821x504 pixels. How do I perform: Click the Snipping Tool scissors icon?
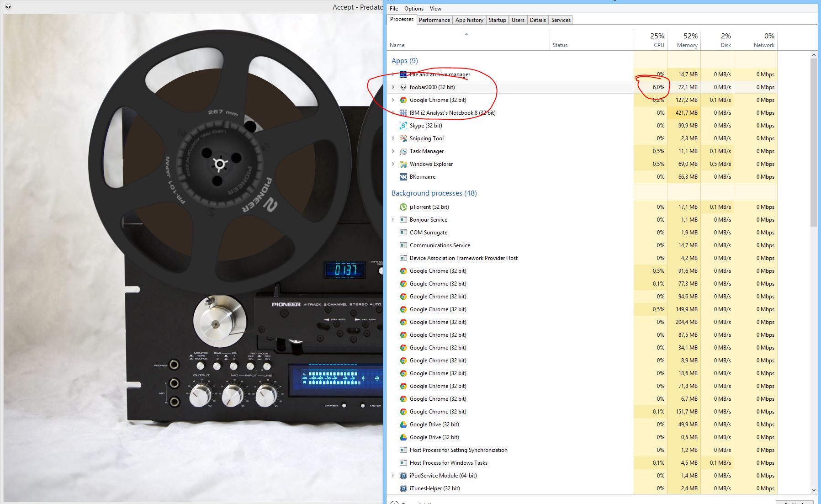pos(403,138)
